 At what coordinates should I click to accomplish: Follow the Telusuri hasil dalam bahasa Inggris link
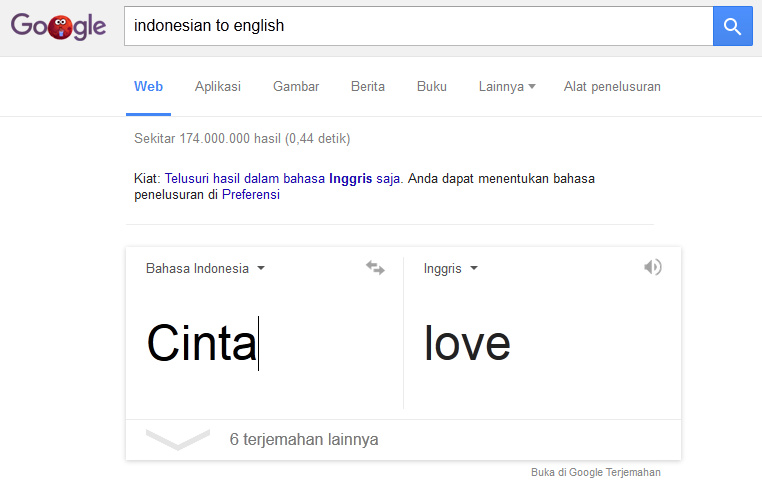point(284,178)
